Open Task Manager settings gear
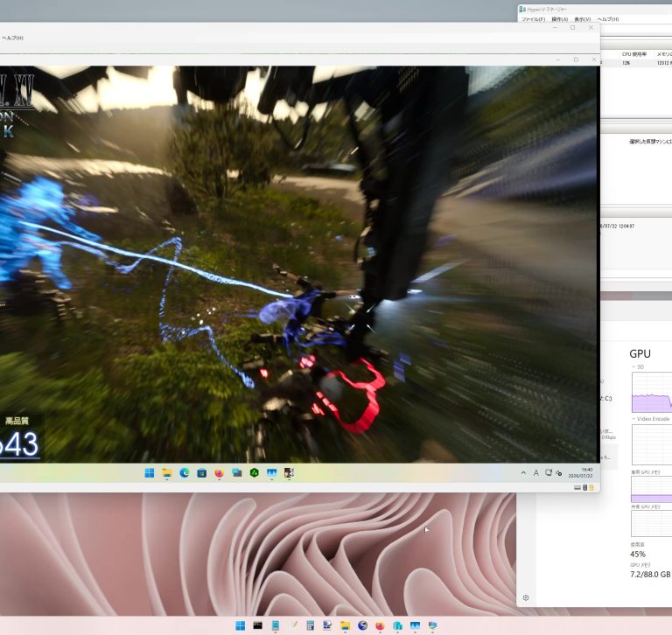The image size is (672, 635). (x=526, y=597)
